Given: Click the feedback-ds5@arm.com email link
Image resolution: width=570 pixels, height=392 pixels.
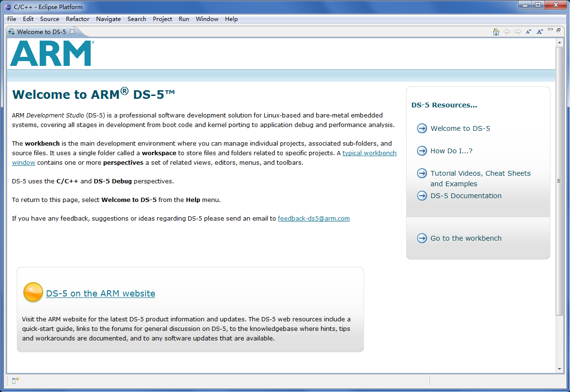Looking at the screenshot, I should [313, 219].
